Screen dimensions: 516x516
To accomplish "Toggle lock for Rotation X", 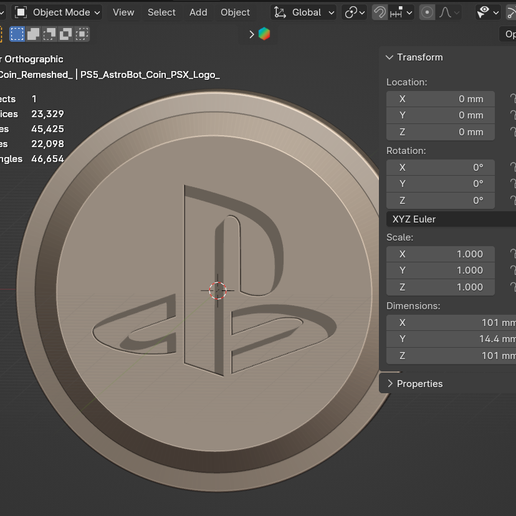I will click(513, 167).
